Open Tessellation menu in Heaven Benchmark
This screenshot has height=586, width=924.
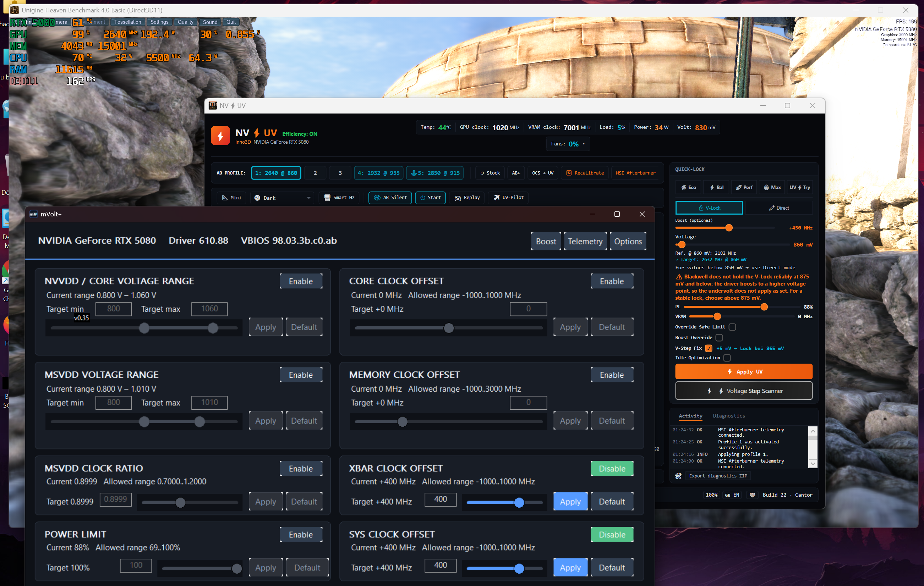click(127, 22)
